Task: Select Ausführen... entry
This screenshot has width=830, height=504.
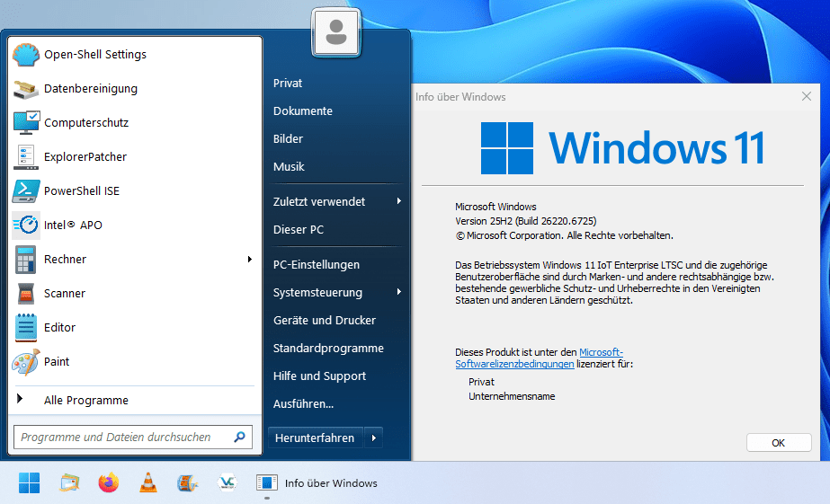Action: pyautogui.click(x=303, y=403)
